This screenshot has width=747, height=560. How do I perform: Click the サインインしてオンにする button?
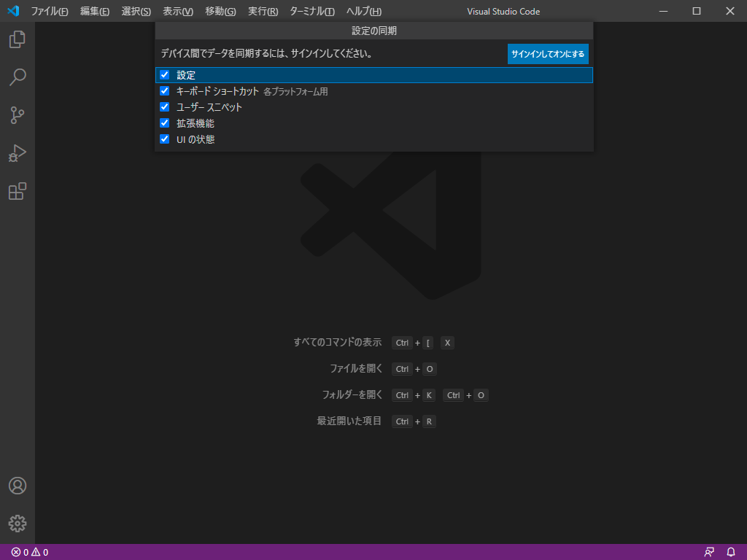(548, 54)
